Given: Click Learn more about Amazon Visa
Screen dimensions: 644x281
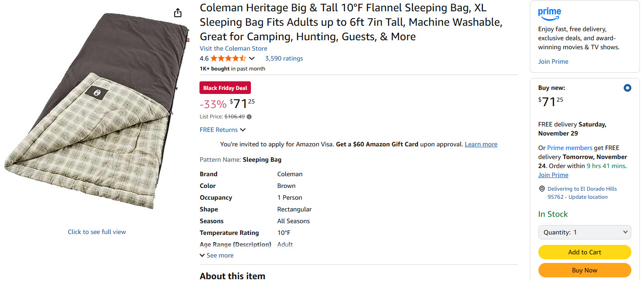Looking at the screenshot, I should point(481,144).
